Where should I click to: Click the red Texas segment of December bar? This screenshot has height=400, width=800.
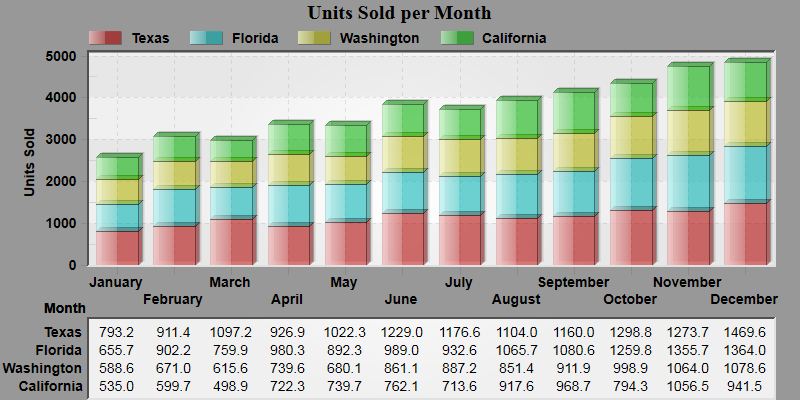(747, 233)
